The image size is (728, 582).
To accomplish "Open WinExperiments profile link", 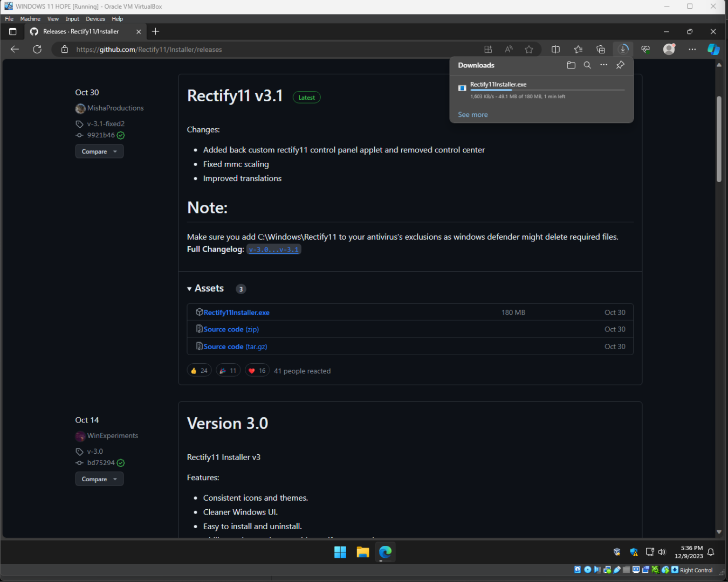I will pos(113,436).
